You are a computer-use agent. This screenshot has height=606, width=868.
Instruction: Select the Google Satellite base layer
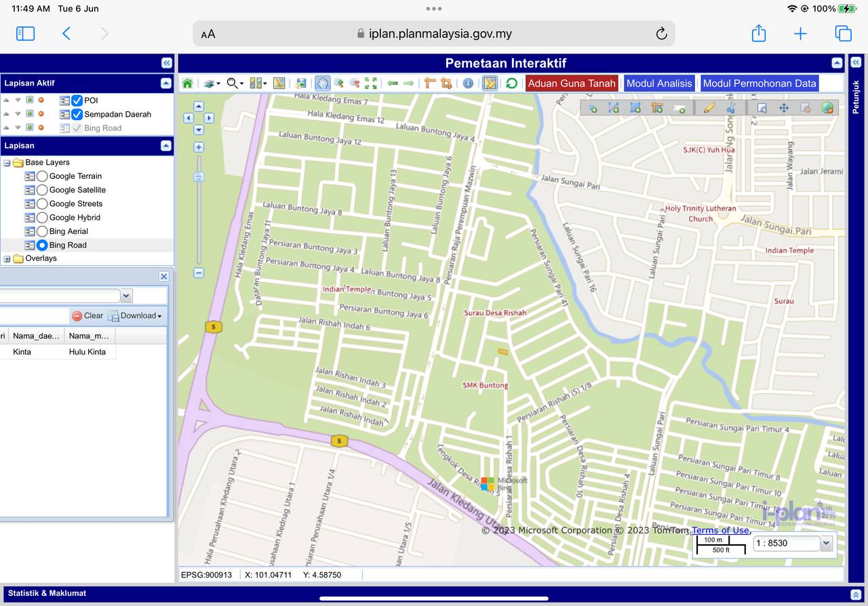pos(42,190)
